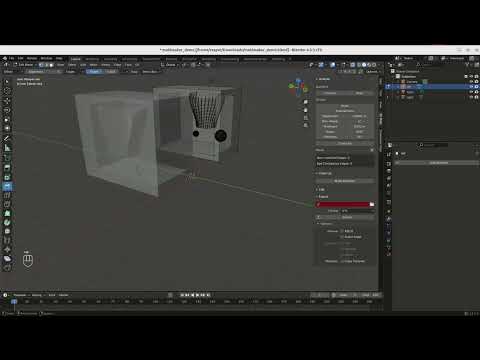Select the Smooth vertices tool
Screen dimensions: 480x360
tap(7, 231)
